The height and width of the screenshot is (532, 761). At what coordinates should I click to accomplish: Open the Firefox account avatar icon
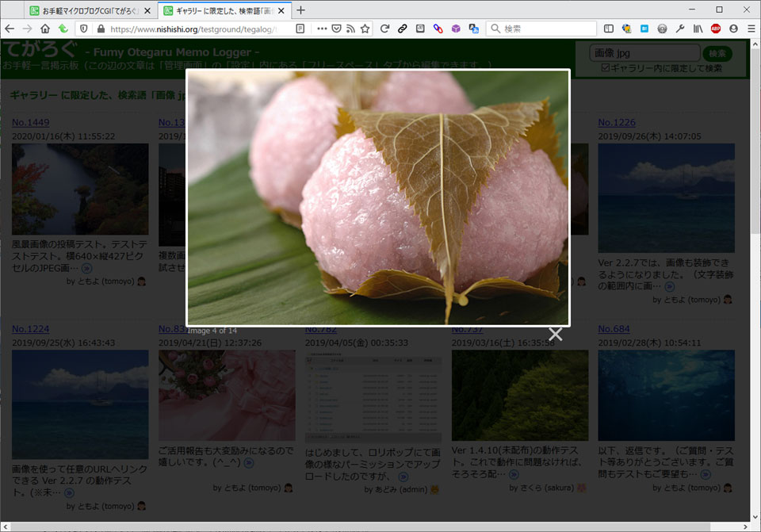click(x=733, y=29)
